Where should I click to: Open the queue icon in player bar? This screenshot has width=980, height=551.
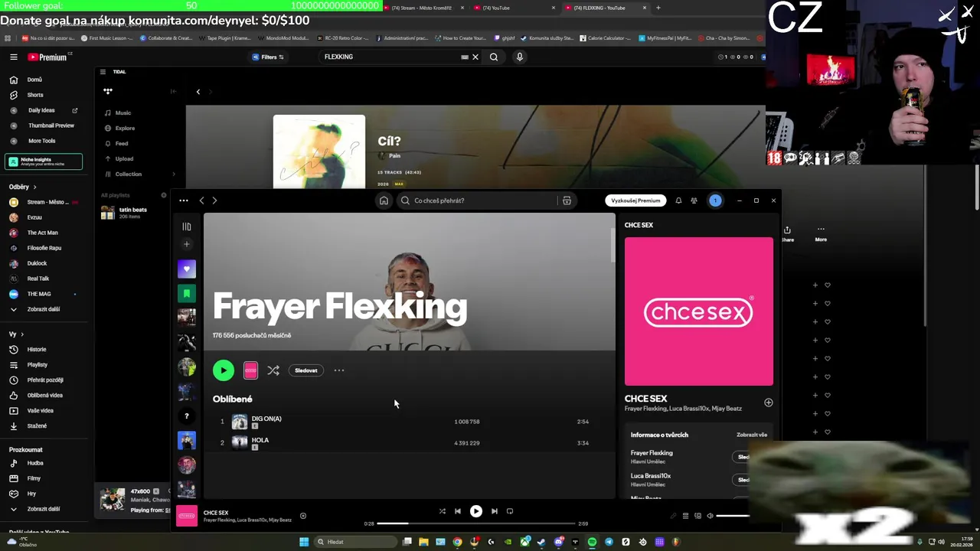pos(685,516)
